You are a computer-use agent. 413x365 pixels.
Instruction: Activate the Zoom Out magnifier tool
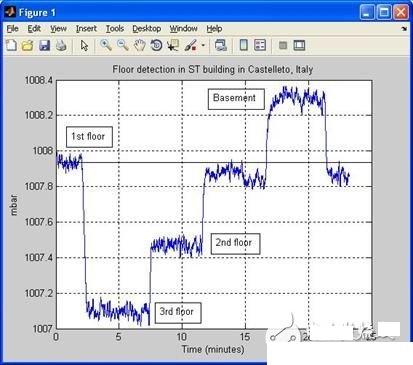[x=123, y=45]
